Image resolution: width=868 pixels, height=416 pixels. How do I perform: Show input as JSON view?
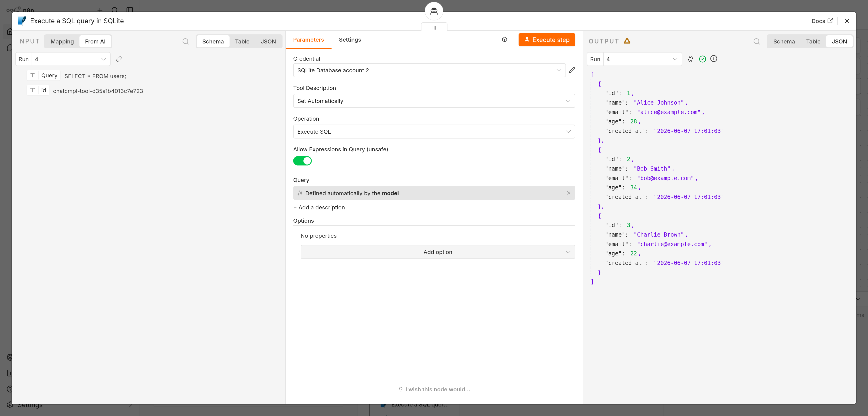268,41
